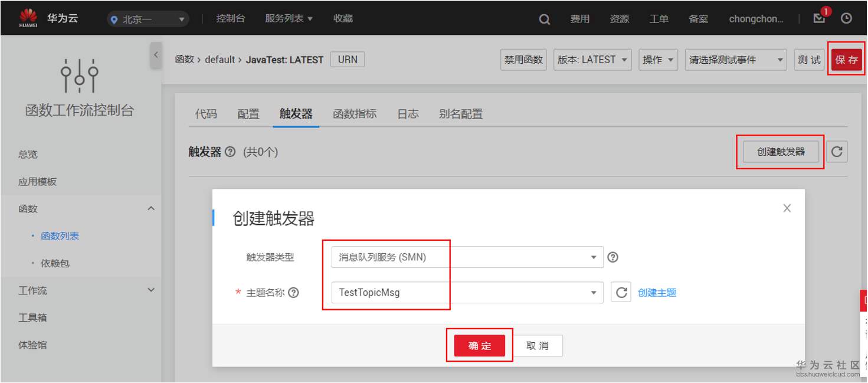Expand the 工作流 sidebar section
Screen dimensions: 868x383
pos(151,290)
